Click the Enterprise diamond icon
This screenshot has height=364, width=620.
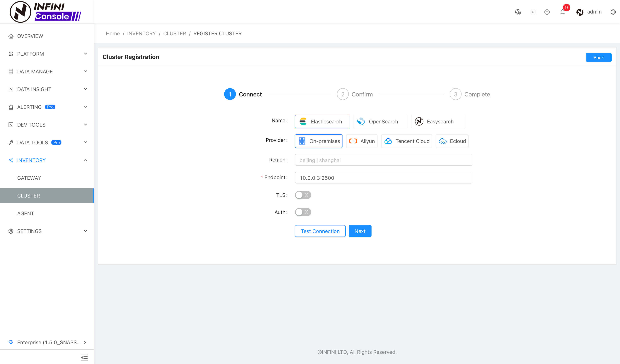click(x=11, y=342)
